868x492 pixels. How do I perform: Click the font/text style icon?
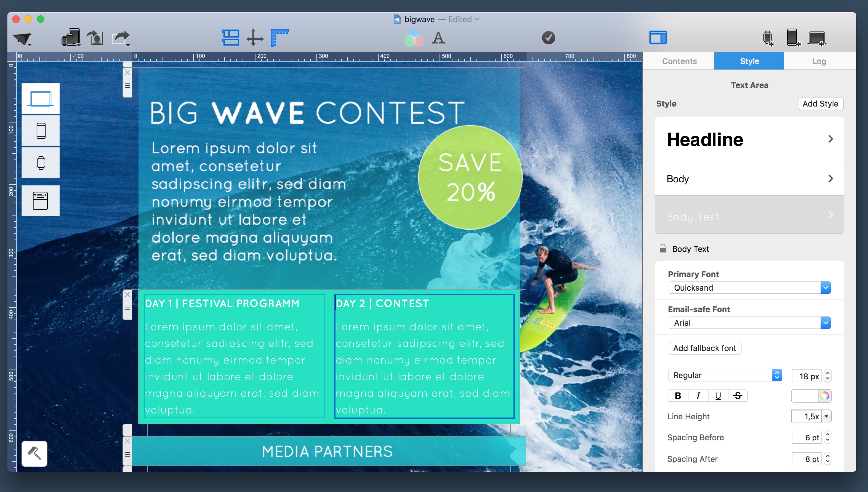pyautogui.click(x=440, y=38)
